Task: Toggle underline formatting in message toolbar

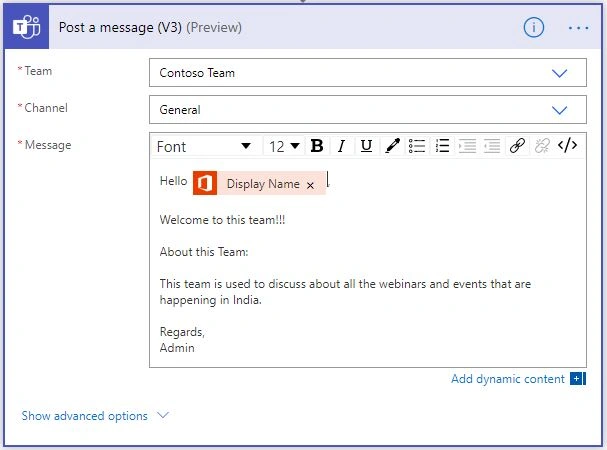Action: [x=366, y=146]
